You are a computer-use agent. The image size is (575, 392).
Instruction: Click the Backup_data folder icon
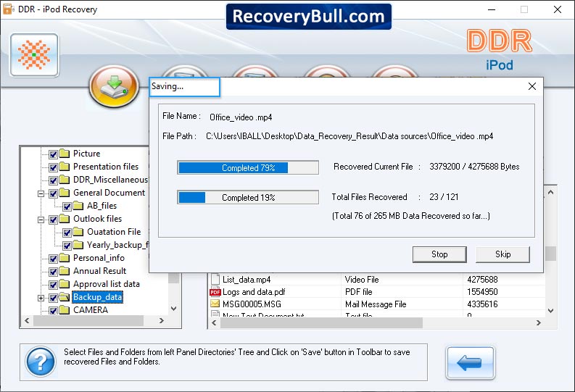(65, 297)
